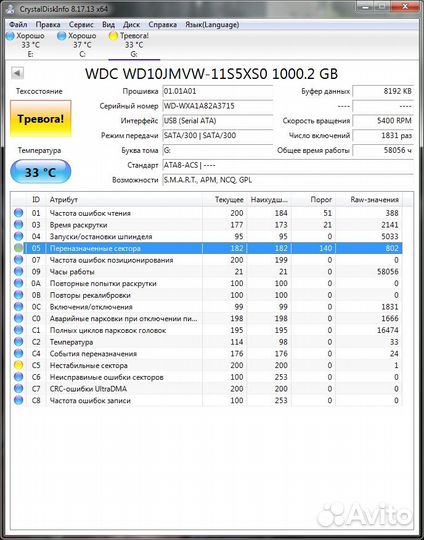Click the Raw-значения column header
Screen dimensions: 424x540
point(369,199)
